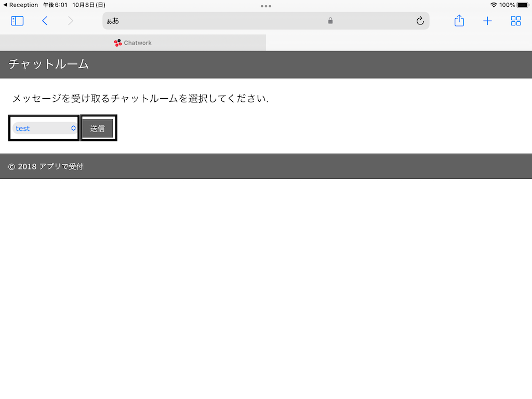Return to the Reception app

[x=21, y=5]
